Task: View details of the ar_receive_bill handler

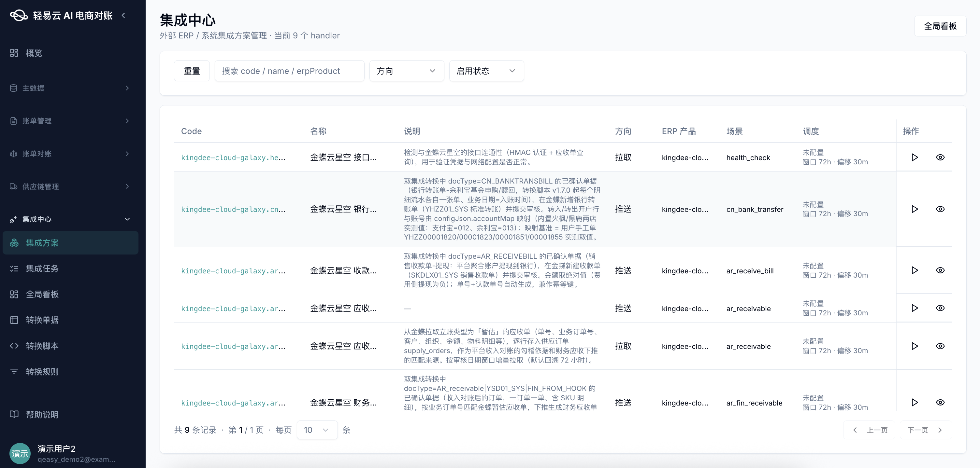Action: click(x=940, y=270)
